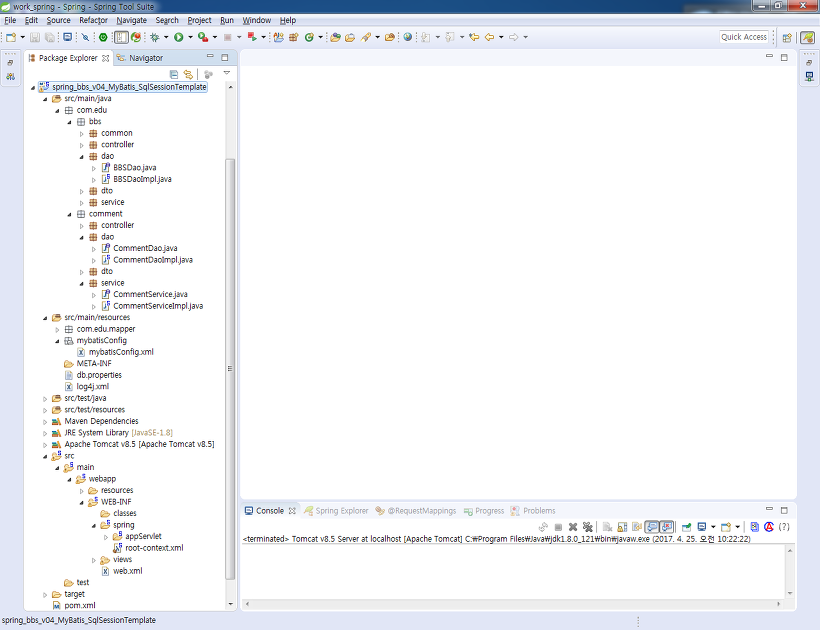820x630 pixels.
Task: Open Package Explorer view menu triangle
Action: pos(226,74)
